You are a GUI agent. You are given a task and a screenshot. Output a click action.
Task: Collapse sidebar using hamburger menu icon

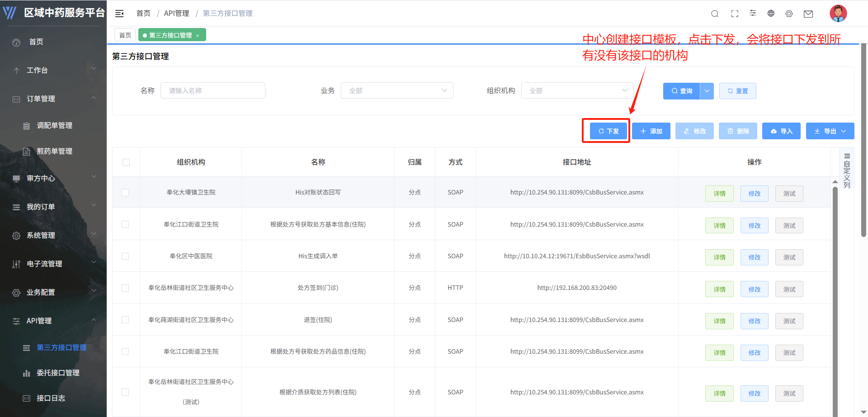click(x=119, y=14)
